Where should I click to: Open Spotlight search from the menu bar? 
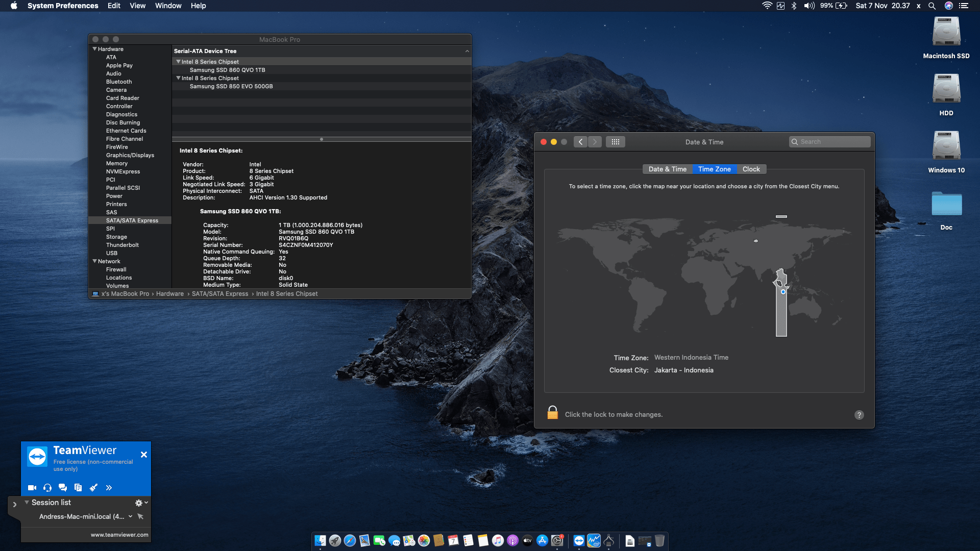[x=932, y=6]
